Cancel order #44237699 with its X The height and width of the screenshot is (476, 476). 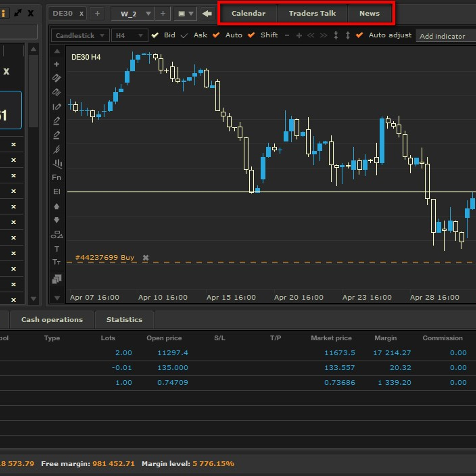(x=145, y=258)
